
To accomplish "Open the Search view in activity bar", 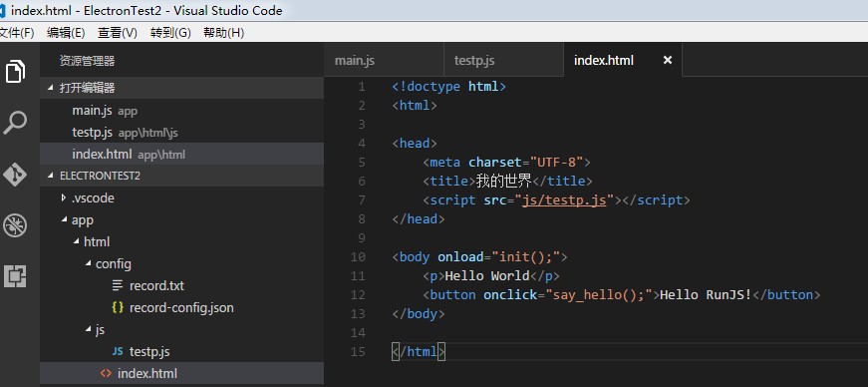I will tap(15, 123).
